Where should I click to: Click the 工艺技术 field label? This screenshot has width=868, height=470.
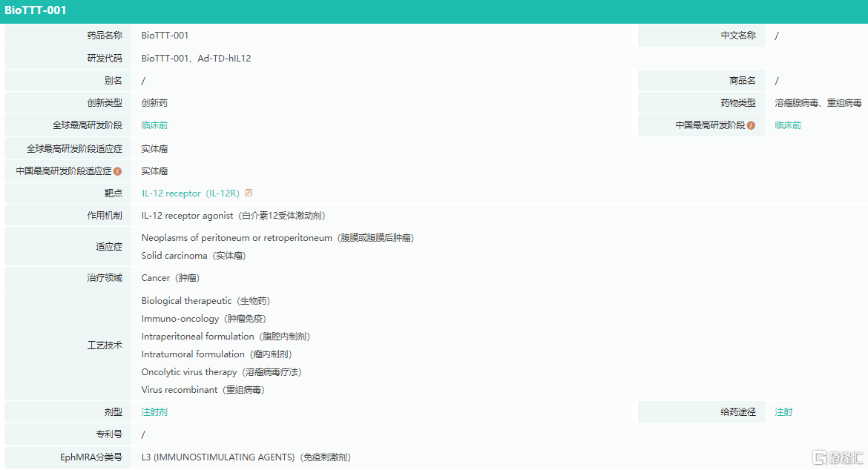tap(105, 345)
